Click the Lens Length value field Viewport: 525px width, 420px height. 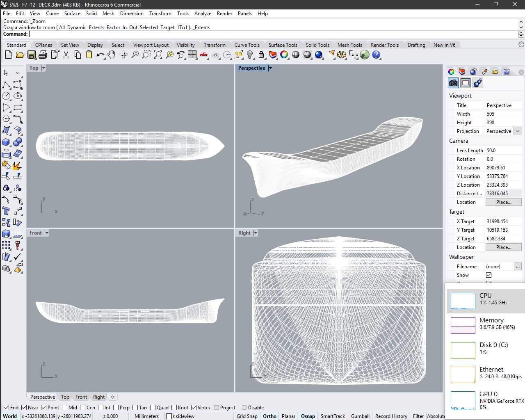click(503, 151)
